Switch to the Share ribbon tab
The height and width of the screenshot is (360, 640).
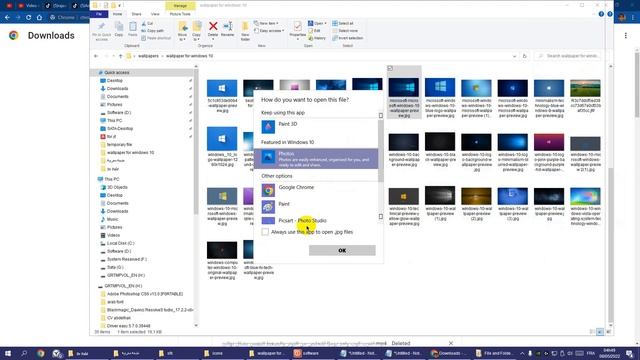coord(136,14)
